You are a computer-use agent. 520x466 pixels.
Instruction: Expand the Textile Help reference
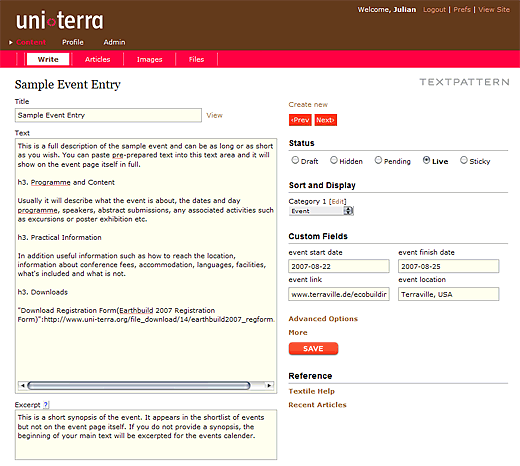pos(312,391)
